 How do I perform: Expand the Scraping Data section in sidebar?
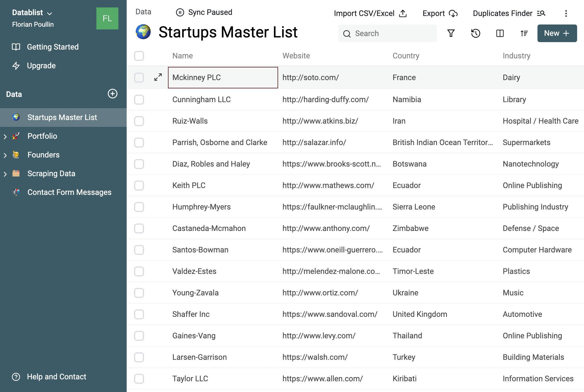[5, 174]
